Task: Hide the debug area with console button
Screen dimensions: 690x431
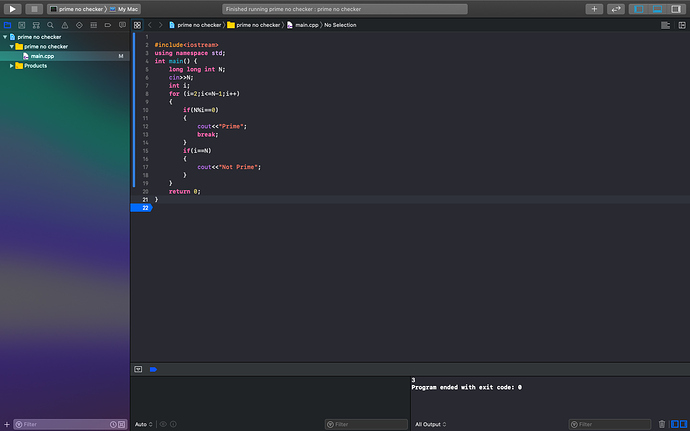Action: [x=138, y=369]
